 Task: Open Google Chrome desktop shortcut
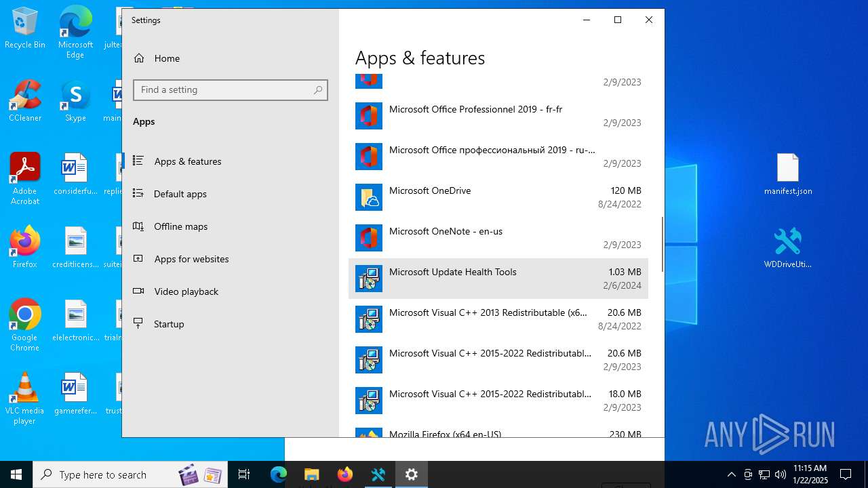25,325
